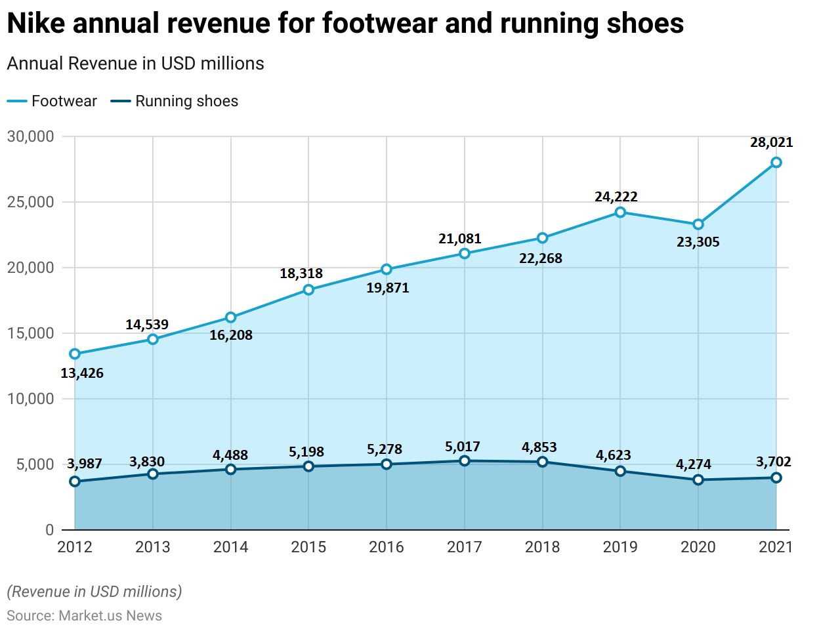Image resolution: width=840 pixels, height=631 pixels.
Task: Select the 2021 Footwear data point marker
Action: click(776, 162)
